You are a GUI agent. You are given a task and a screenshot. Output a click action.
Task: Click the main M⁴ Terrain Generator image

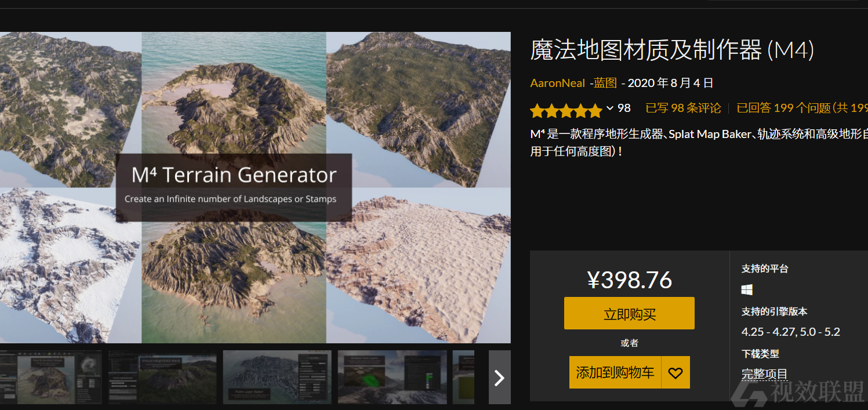point(255,187)
